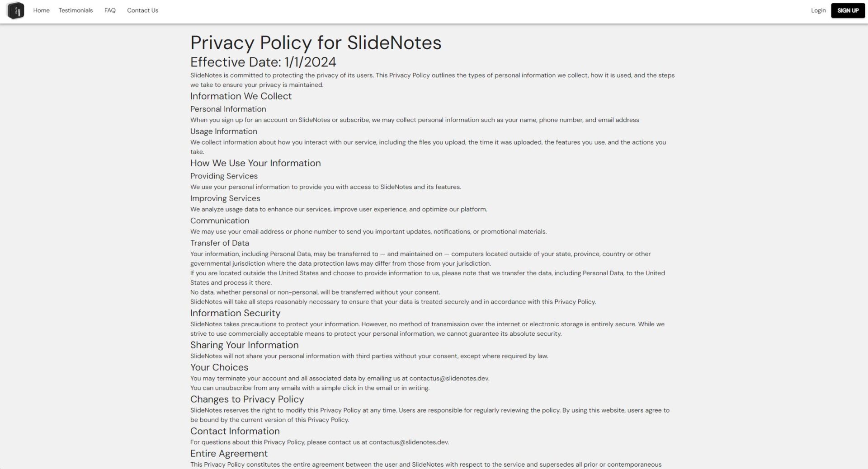
Task: Go to the Home page
Action: point(41,10)
